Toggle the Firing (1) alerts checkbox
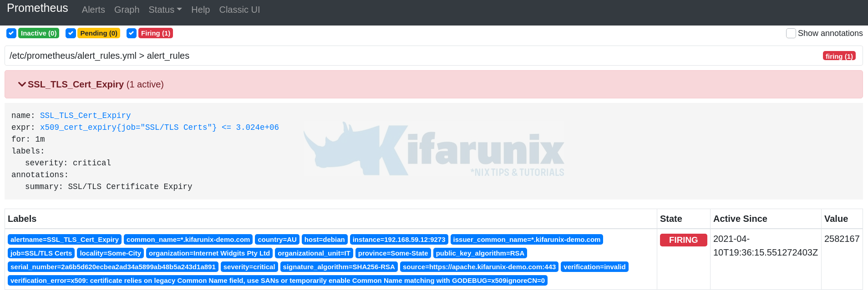 point(132,33)
